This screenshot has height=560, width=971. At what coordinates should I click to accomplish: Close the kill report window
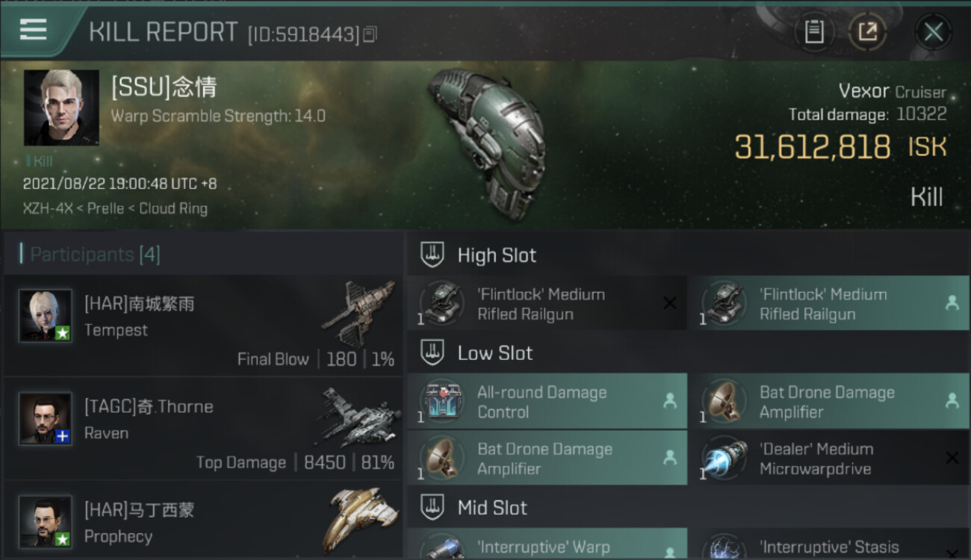[933, 32]
